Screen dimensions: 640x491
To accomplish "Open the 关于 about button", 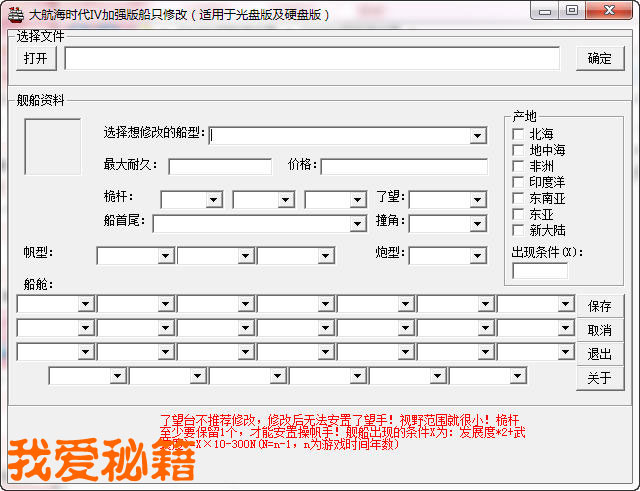I will [599, 378].
